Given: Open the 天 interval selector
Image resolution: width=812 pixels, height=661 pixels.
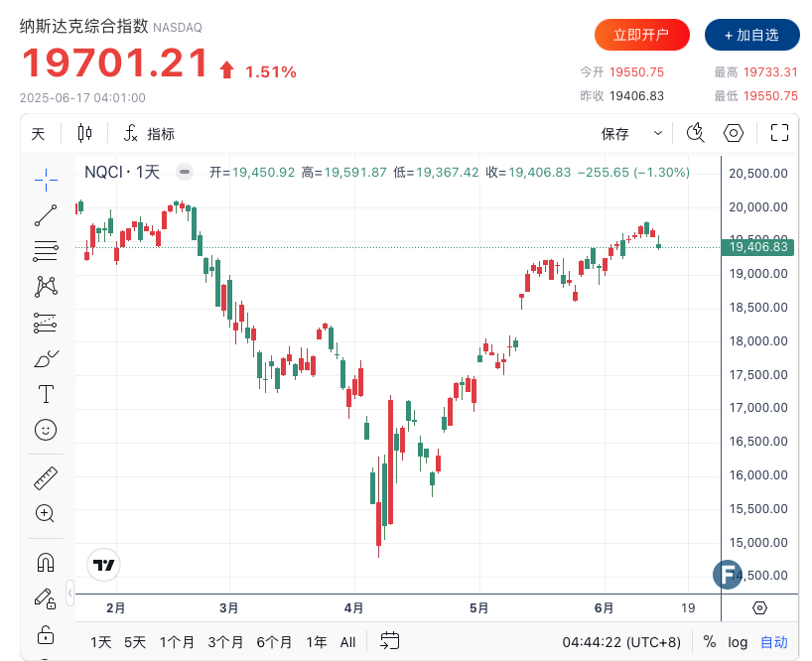Looking at the screenshot, I should [38, 134].
